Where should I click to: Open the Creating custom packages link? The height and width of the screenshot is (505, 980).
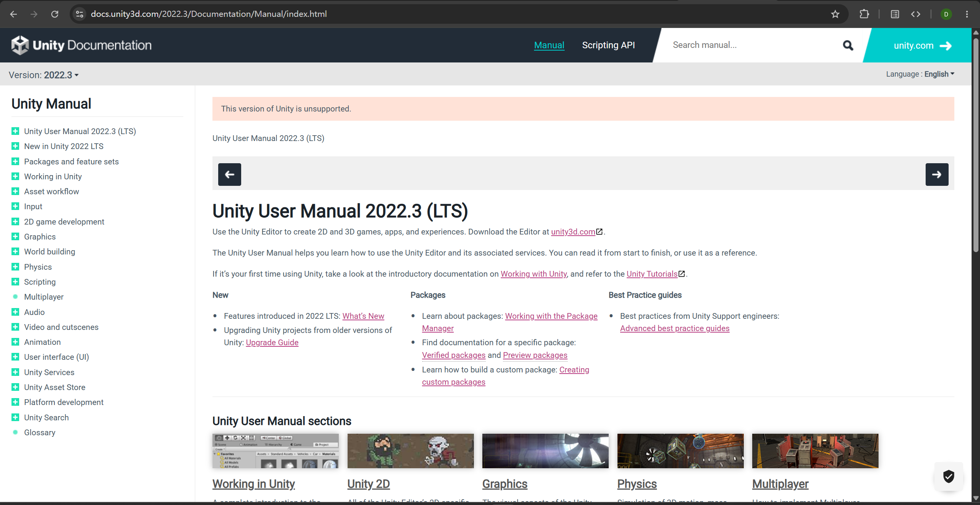[x=574, y=370]
